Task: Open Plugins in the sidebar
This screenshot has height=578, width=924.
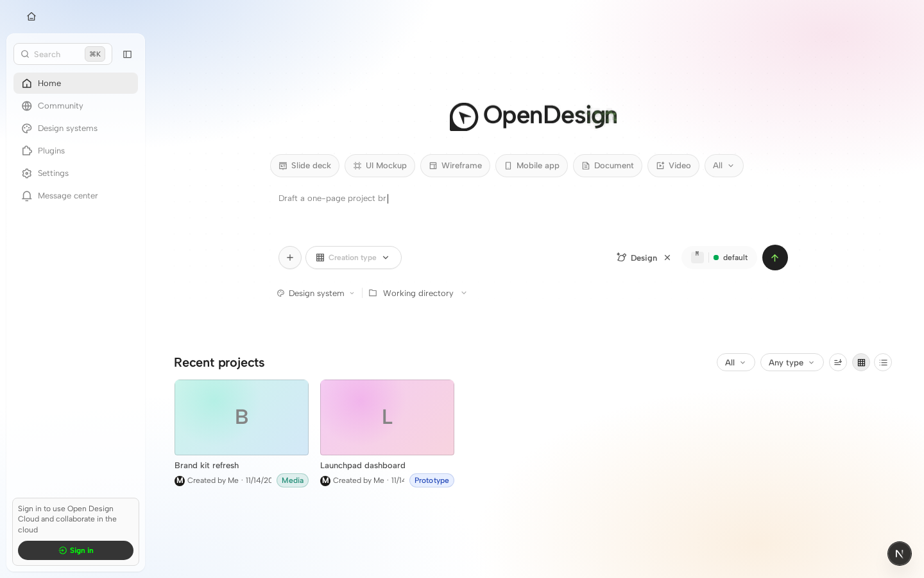Action: point(76,151)
